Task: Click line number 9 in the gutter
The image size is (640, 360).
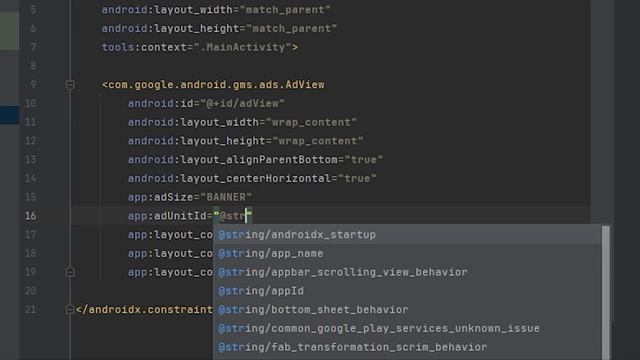Action: (x=33, y=84)
